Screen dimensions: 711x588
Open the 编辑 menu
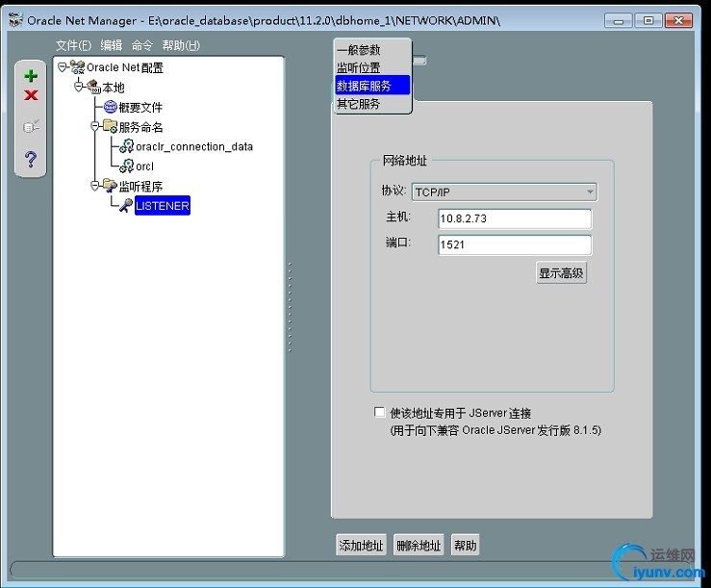point(111,45)
